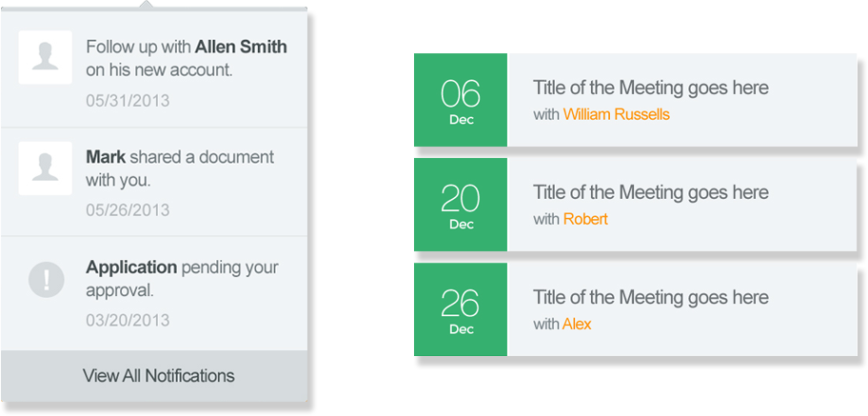Click the 05/26/2013 notification date

click(128, 209)
